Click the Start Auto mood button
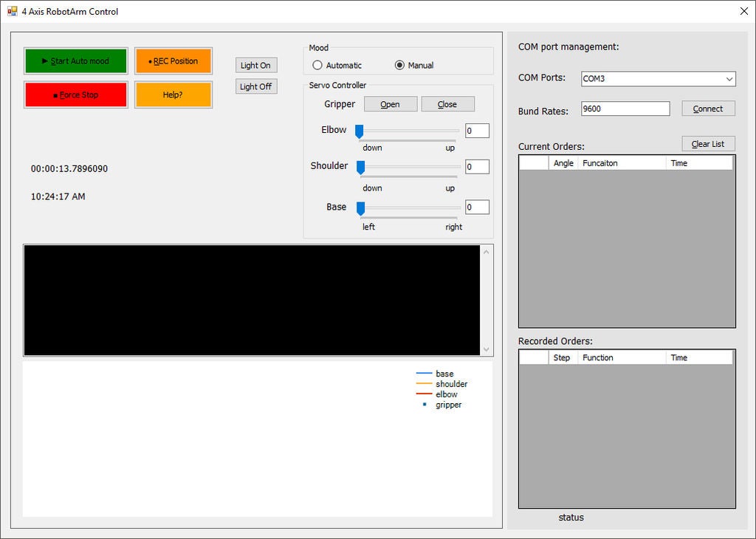 point(75,61)
